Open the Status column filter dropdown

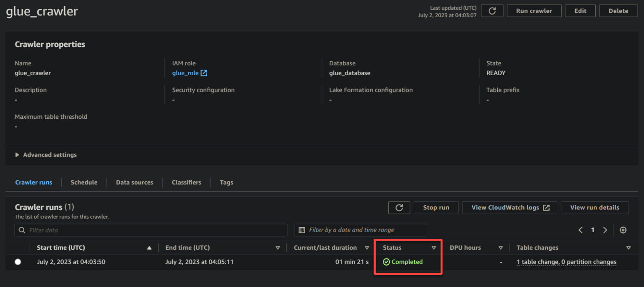pos(434,248)
